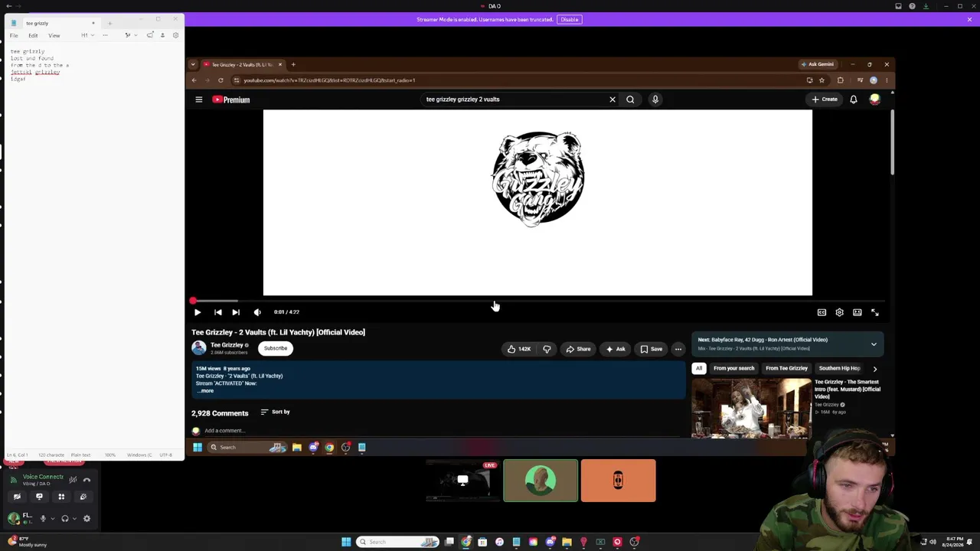Open the YouTube guide hamburger menu

coord(198,99)
